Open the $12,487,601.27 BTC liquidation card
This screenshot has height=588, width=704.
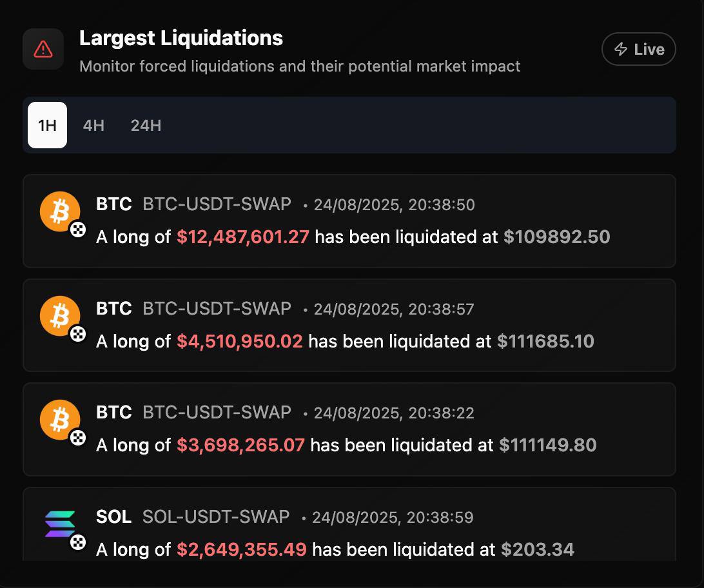[x=349, y=221]
